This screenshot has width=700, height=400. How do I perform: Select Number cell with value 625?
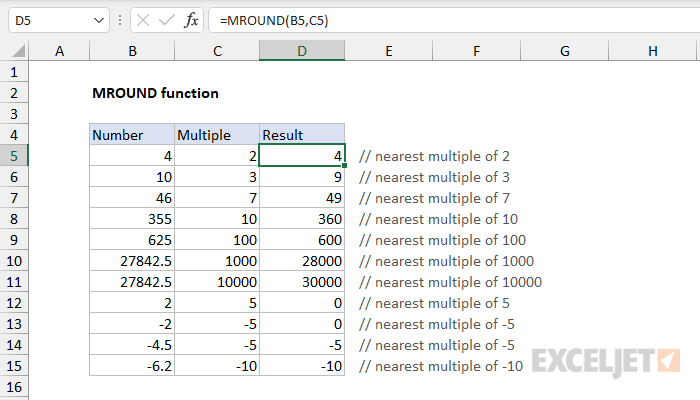pyautogui.click(x=132, y=240)
